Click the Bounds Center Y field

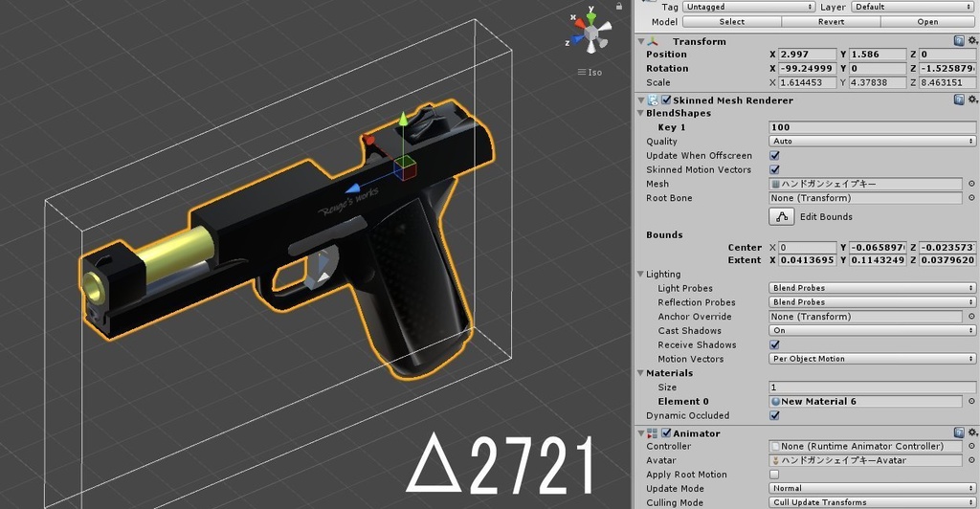pyautogui.click(x=877, y=247)
